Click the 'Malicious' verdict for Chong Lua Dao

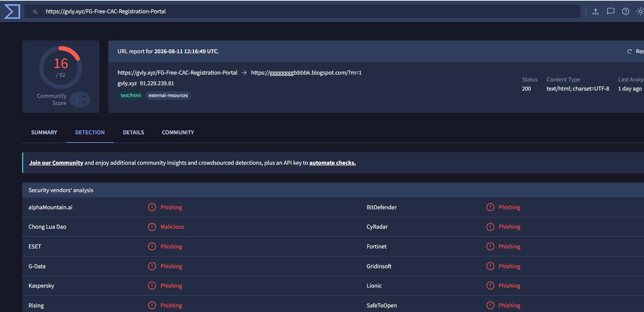172,227
